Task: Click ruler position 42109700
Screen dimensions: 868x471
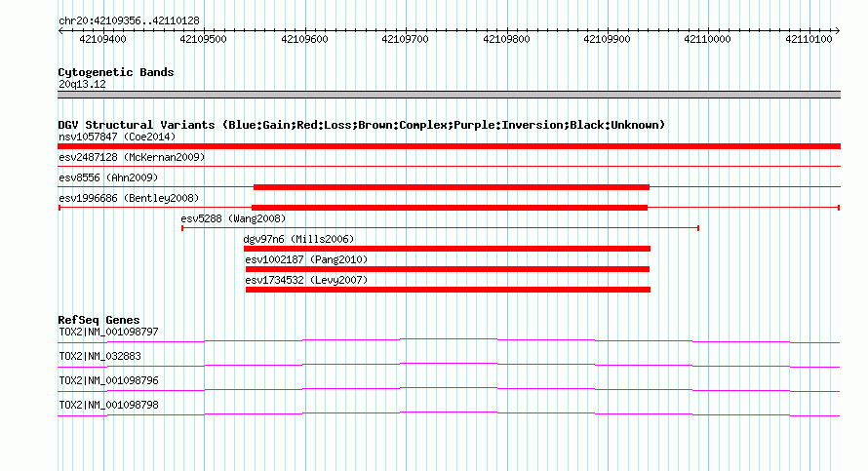Action: click(405, 39)
